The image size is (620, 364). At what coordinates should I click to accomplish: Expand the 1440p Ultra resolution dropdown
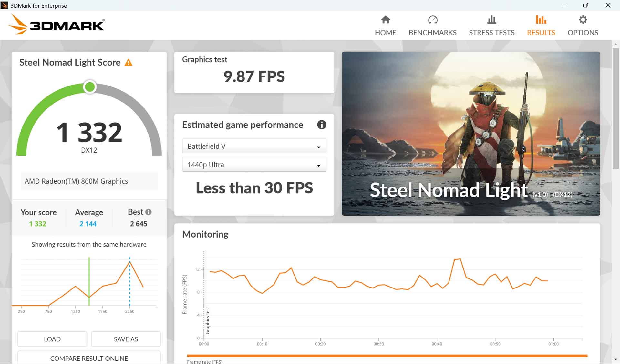pyautogui.click(x=254, y=165)
